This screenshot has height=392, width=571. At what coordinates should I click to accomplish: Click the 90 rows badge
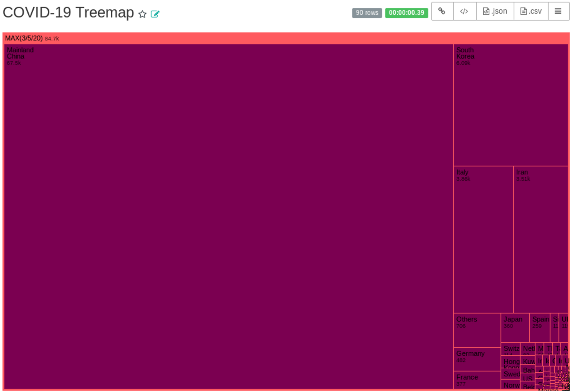[x=367, y=13]
